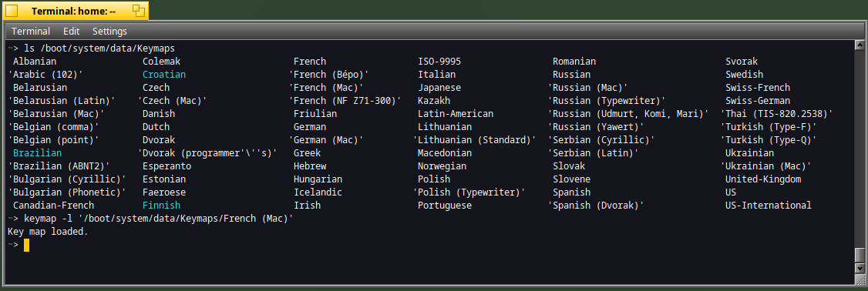Click the Swiss-German entry in the listing
The image size is (868, 291).
(758, 101)
